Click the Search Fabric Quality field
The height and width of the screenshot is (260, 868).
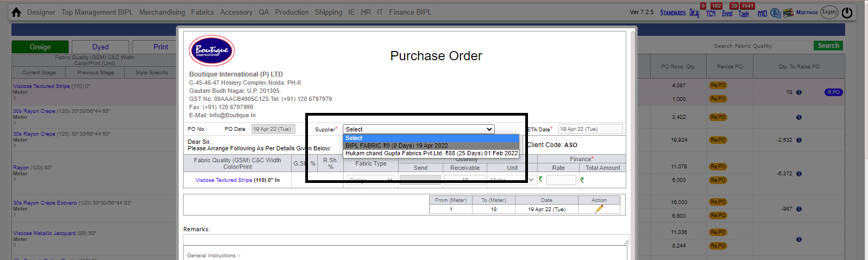(x=762, y=46)
